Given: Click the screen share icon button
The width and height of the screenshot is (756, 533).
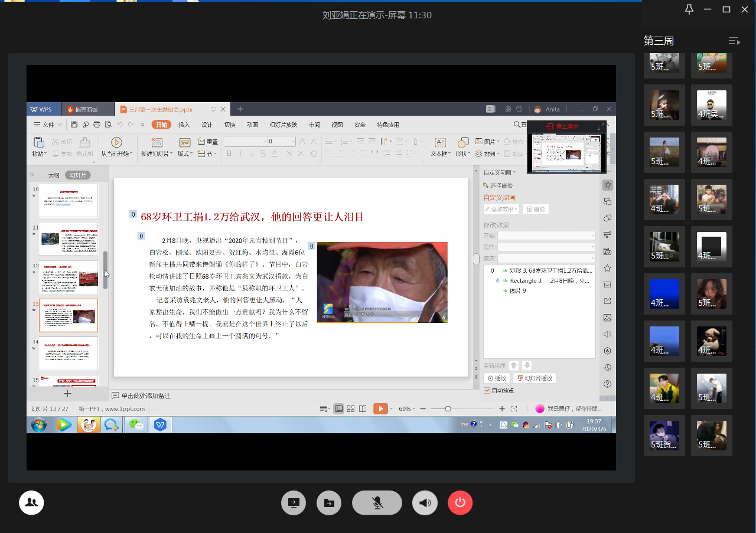Looking at the screenshot, I should click(x=294, y=503).
